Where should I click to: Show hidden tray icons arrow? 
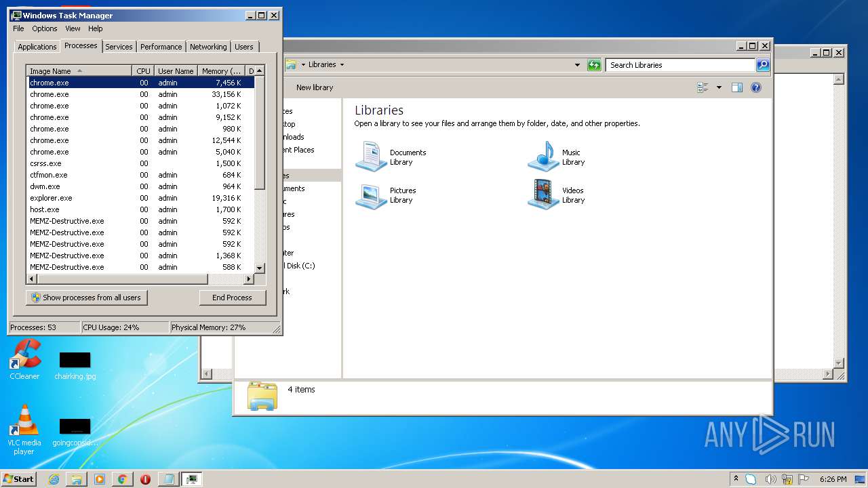click(736, 479)
